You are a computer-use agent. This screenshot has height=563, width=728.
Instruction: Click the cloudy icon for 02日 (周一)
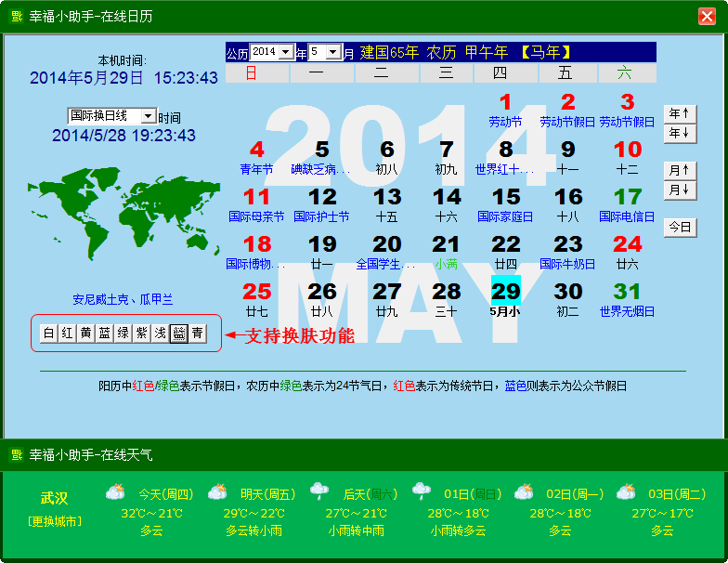[524, 491]
